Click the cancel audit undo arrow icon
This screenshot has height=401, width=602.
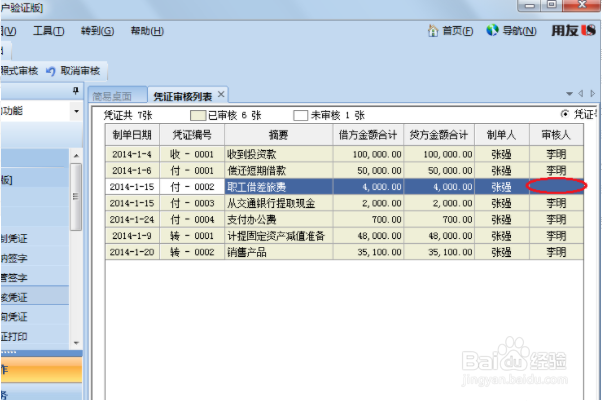pyautogui.click(x=51, y=71)
